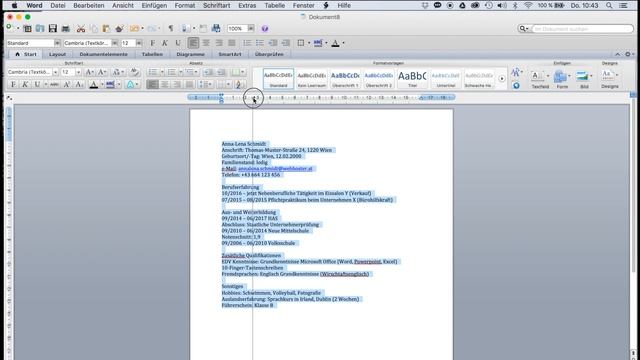
Task: Increase font size with the larger A button
Action: pyautogui.click(x=89, y=72)
